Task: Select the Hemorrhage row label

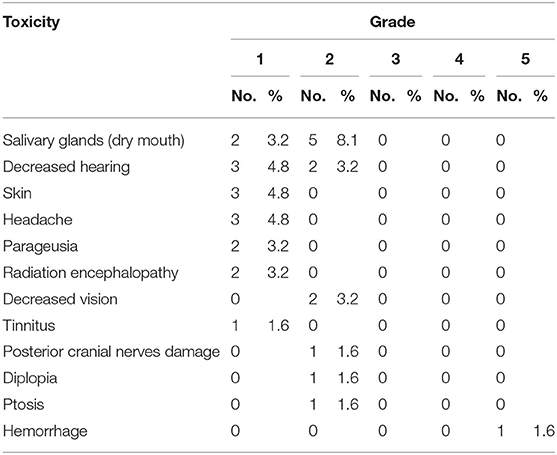Action: pyautogui.click(x=45, y=431)
